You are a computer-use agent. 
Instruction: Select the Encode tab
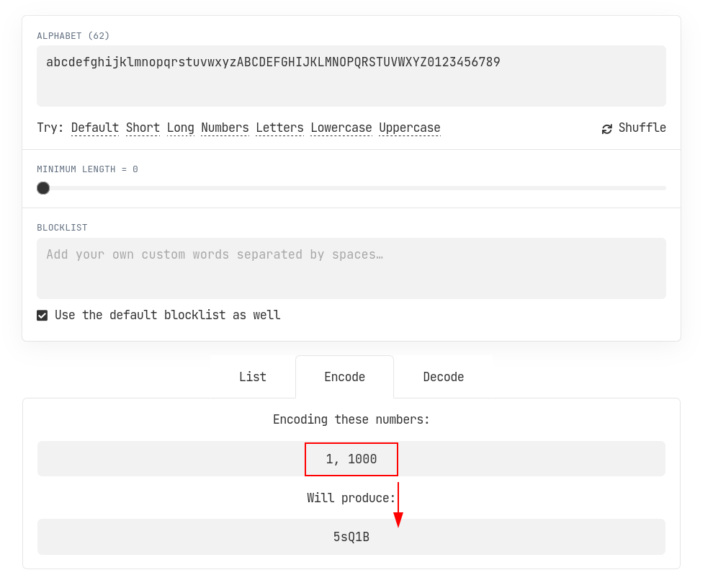(344, 377)
